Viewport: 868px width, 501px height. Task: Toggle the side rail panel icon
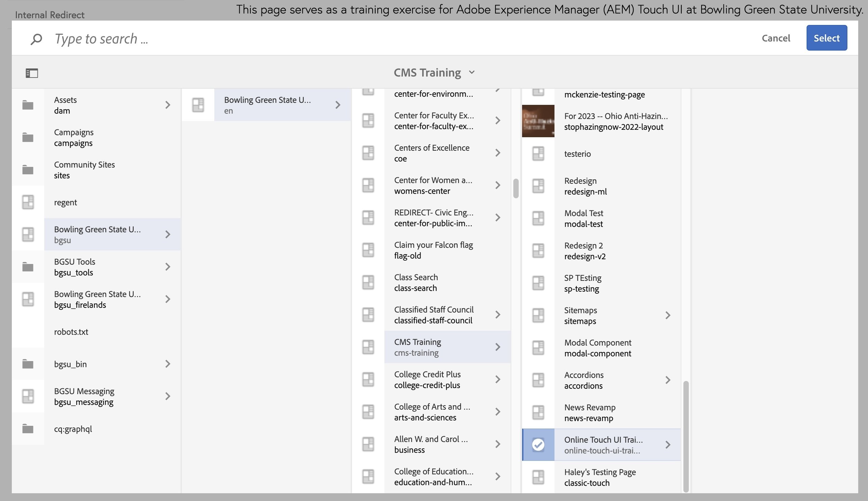click(32, 73)
